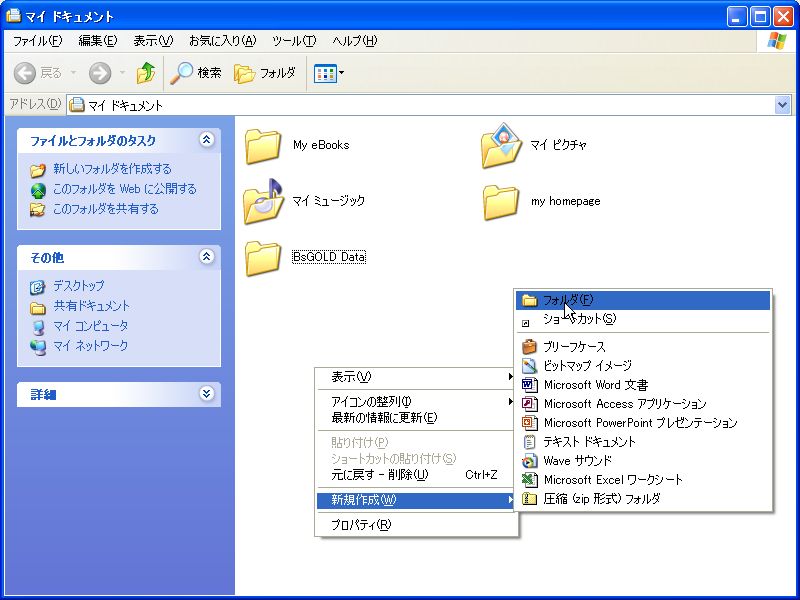Create a new Wave サウンド file
The height and width of the screenshot is (600, 800).
(643, 461)
